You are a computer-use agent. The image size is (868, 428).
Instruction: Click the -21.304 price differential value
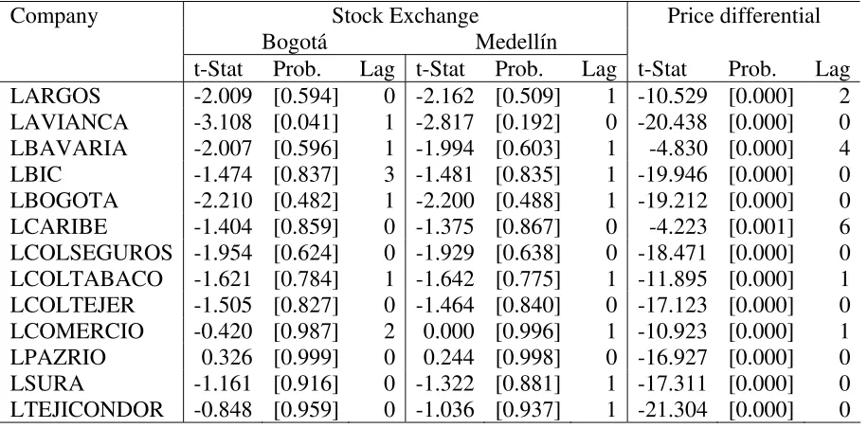click(673, 410)
